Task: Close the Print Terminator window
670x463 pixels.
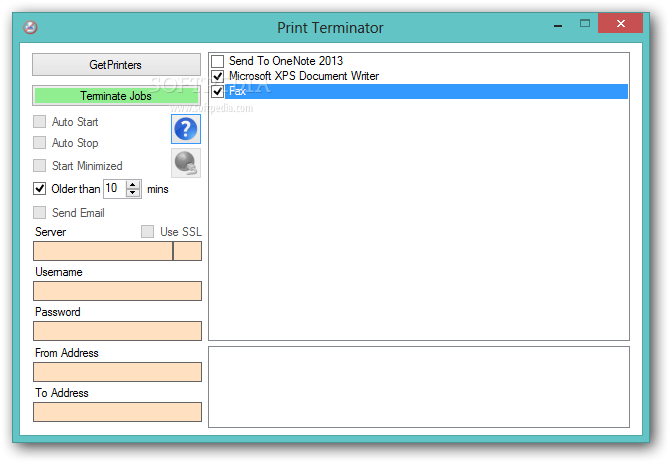Action: point(620,23)
